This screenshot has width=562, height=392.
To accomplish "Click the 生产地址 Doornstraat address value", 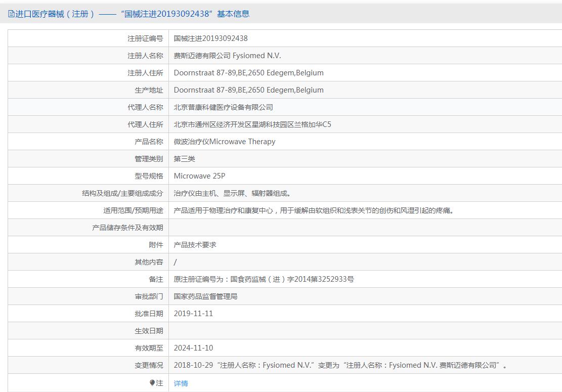I will [x=248, y=90].
